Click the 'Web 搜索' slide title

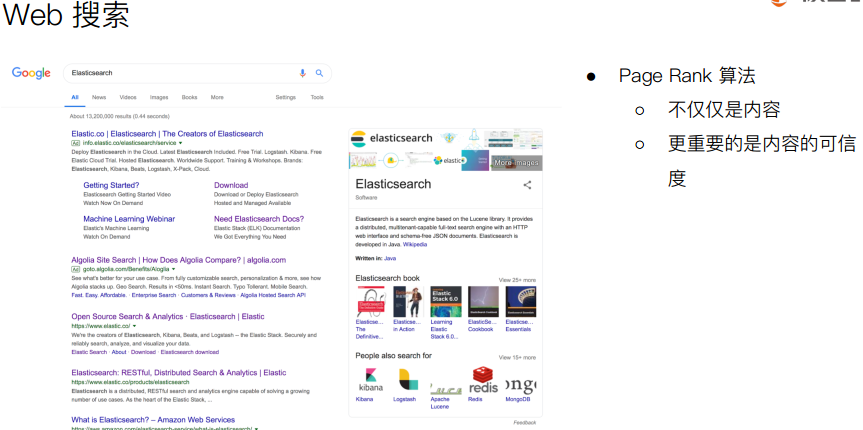(66, 15)
